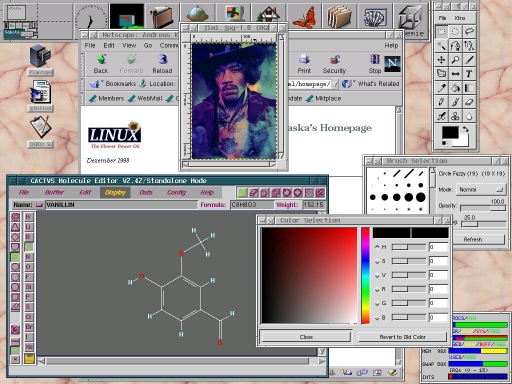This screenshot has width=512, height=384.
Task: Open the molecule Name dropdown button
Action: pyautogui.click(x=39, y=205)
